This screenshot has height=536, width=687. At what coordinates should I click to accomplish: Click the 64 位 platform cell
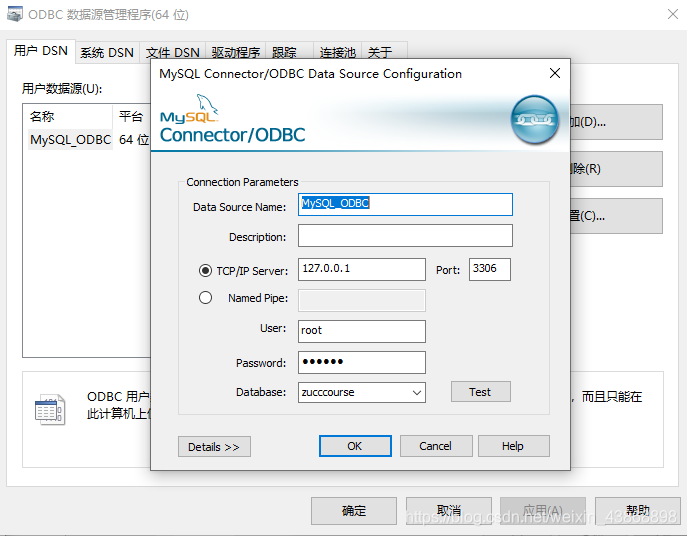[x=134, y=140]
